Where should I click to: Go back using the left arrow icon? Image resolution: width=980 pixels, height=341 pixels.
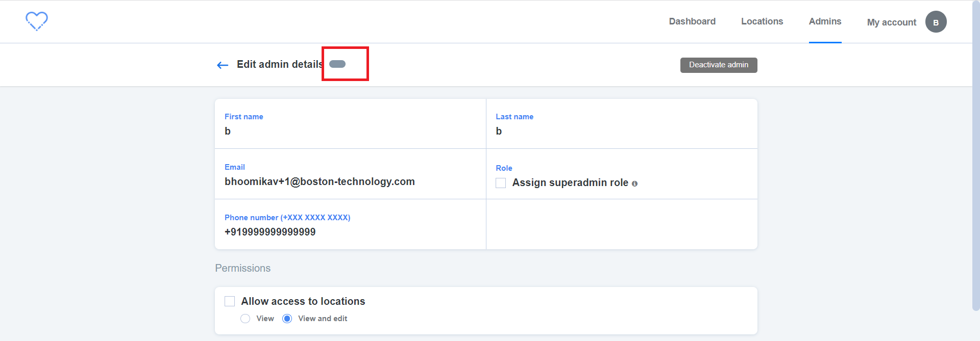pos(223,65)
